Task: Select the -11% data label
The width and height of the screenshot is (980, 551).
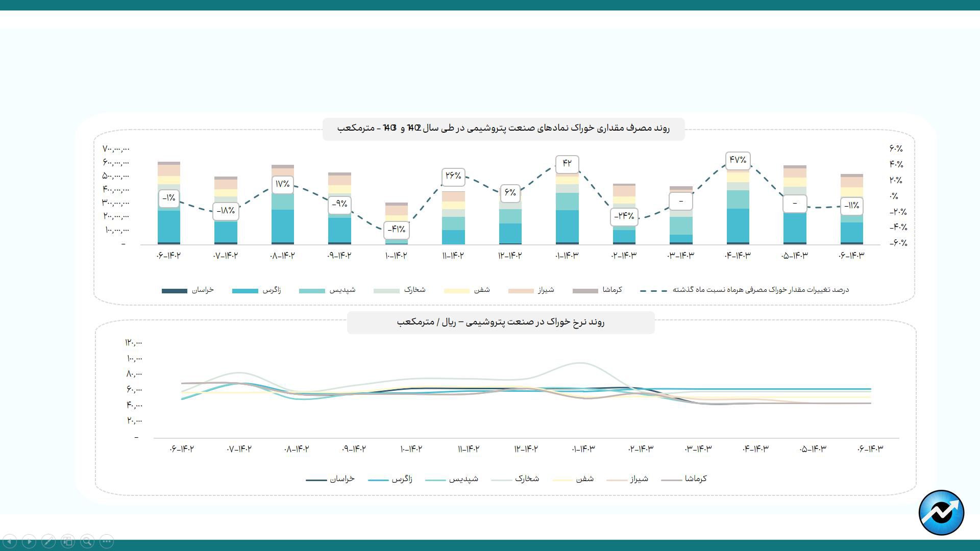Action: (851, 206)
